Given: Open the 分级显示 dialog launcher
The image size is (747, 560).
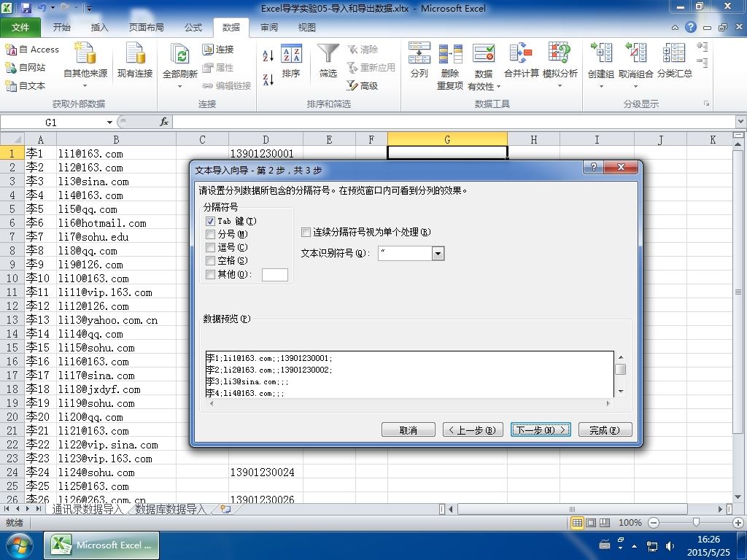Looking at the screenshot, I should [706, 104].
